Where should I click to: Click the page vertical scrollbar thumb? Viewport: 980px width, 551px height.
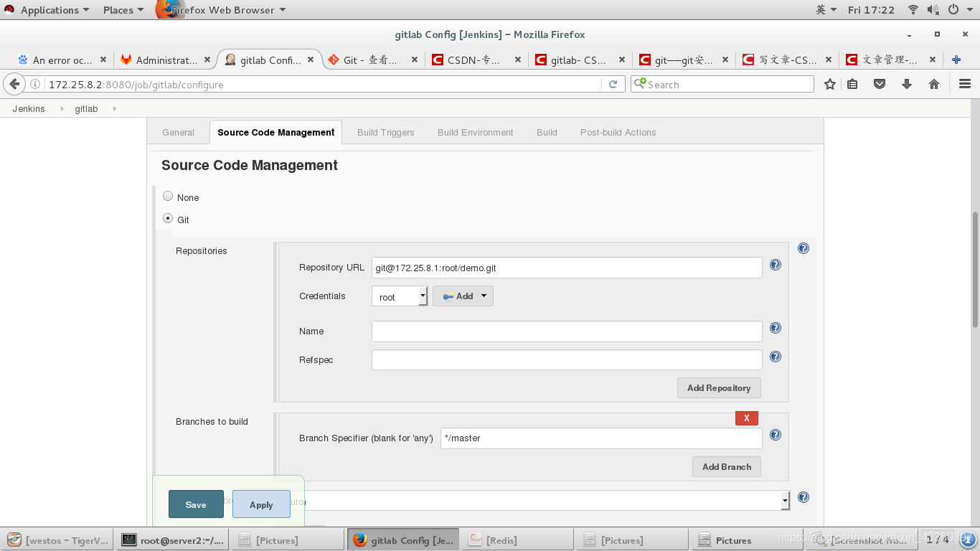975,269
